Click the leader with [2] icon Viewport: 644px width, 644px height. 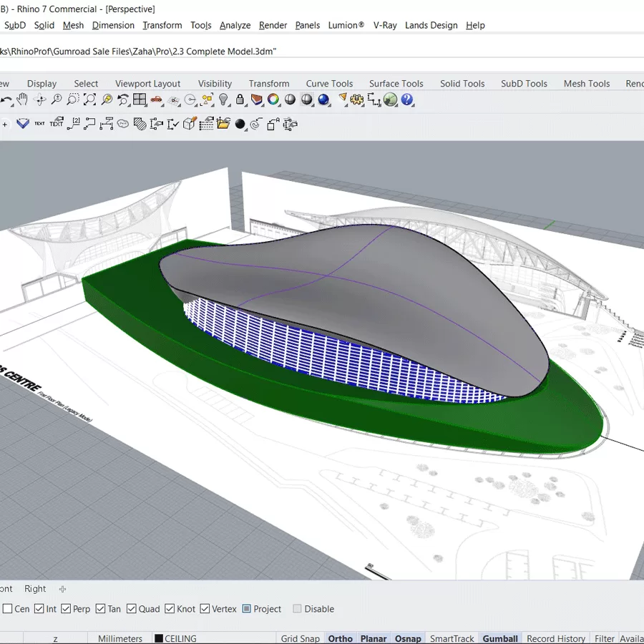pyautogui.click(x=74, y=124)
